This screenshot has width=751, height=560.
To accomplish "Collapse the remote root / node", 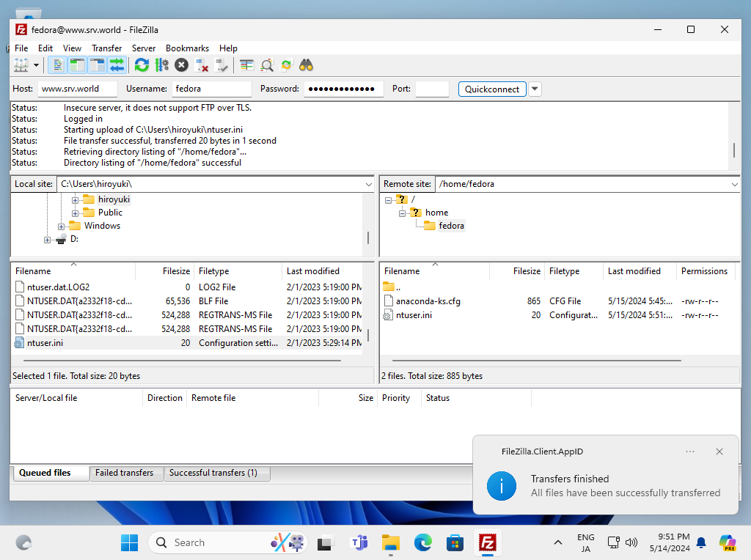I will [388, 200].
